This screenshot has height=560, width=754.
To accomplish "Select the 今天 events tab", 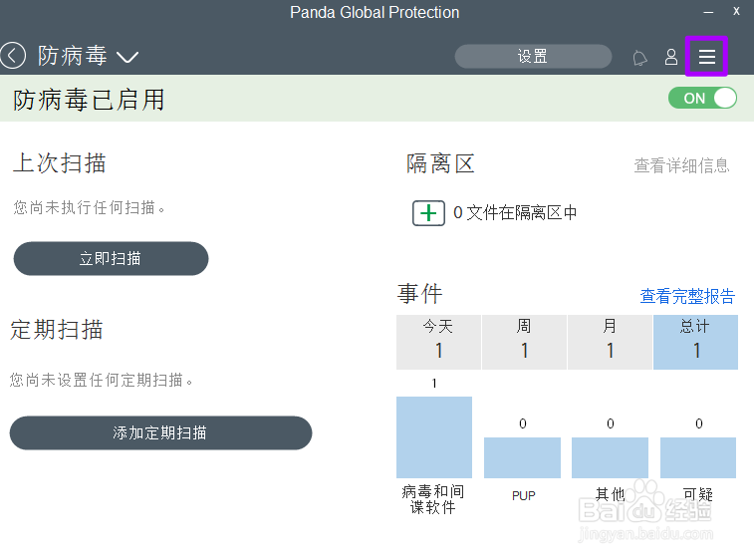I will (x=438, y=342).
